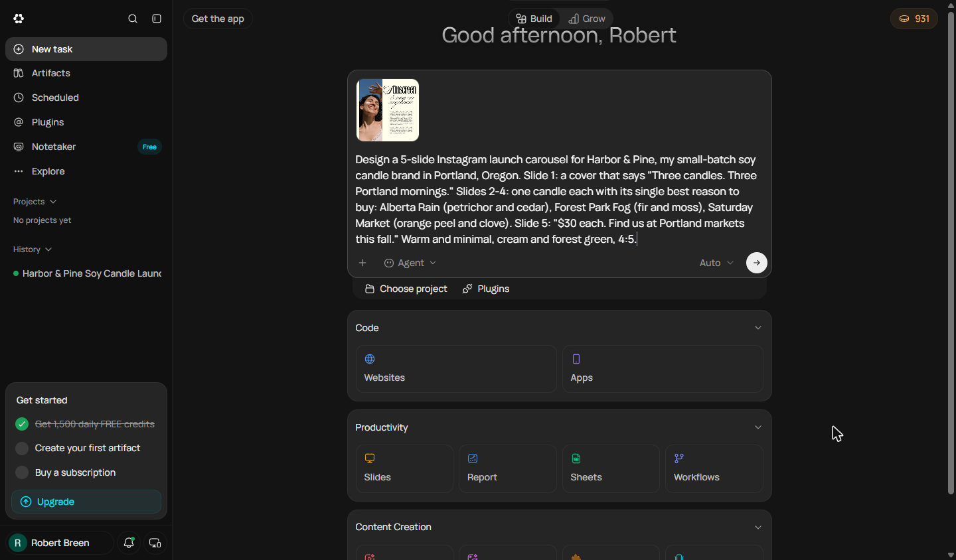
Task: Open notifications bell icon
Action: point(129,543)
